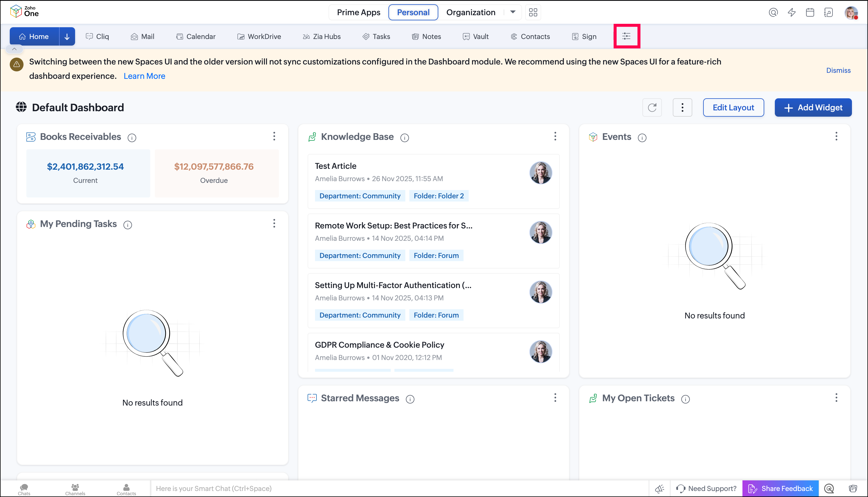
Task: Open GDPR Compliance & Cookie Policy article
Action: pyautogui.click(x=433, y=352)
